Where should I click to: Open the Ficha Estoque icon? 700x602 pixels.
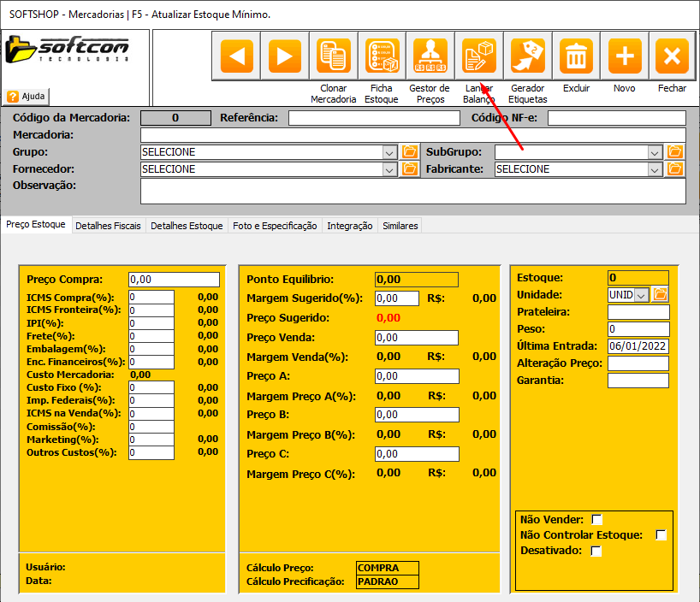point(382,56)
